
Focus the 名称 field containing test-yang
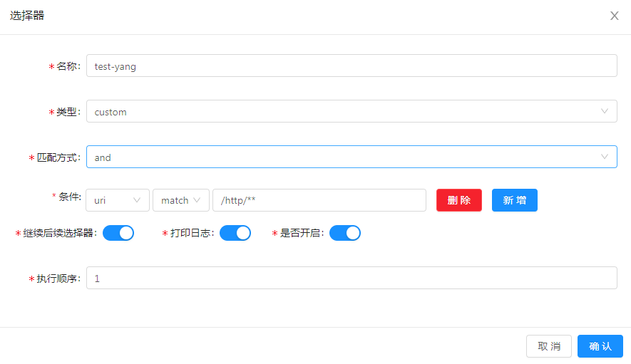pyautogui.click(x=352, y=66)
